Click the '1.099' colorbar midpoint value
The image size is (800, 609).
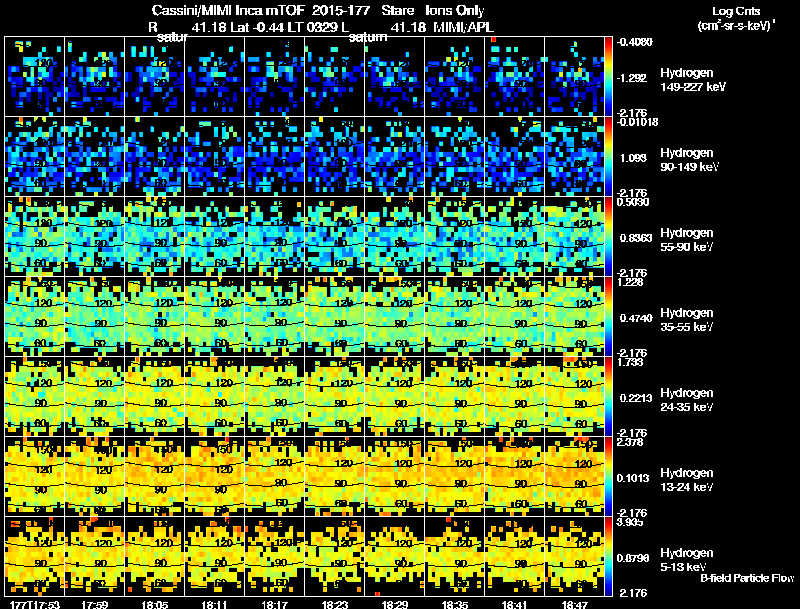(633, 158)
